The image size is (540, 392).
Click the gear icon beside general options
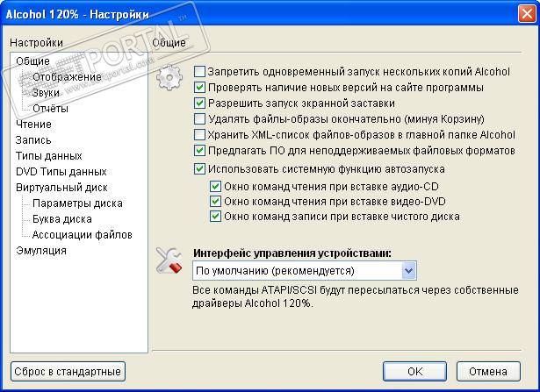coord(169,78)
